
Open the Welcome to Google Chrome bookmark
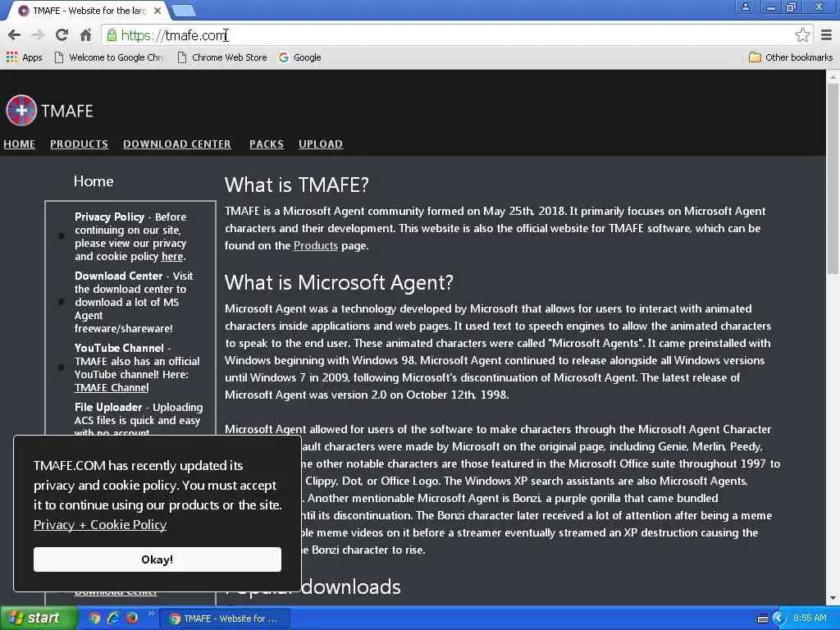[x=109, y=57]
